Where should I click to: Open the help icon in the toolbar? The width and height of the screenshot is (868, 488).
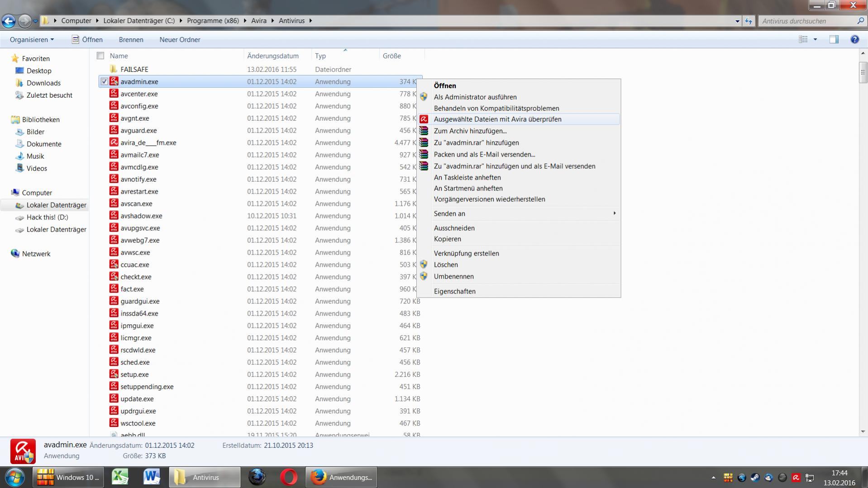pos(854,39)
